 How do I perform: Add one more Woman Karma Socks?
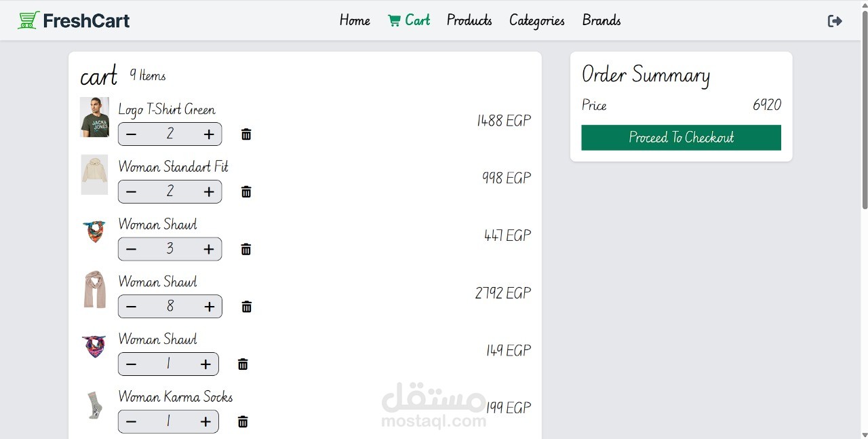[206, 422]
